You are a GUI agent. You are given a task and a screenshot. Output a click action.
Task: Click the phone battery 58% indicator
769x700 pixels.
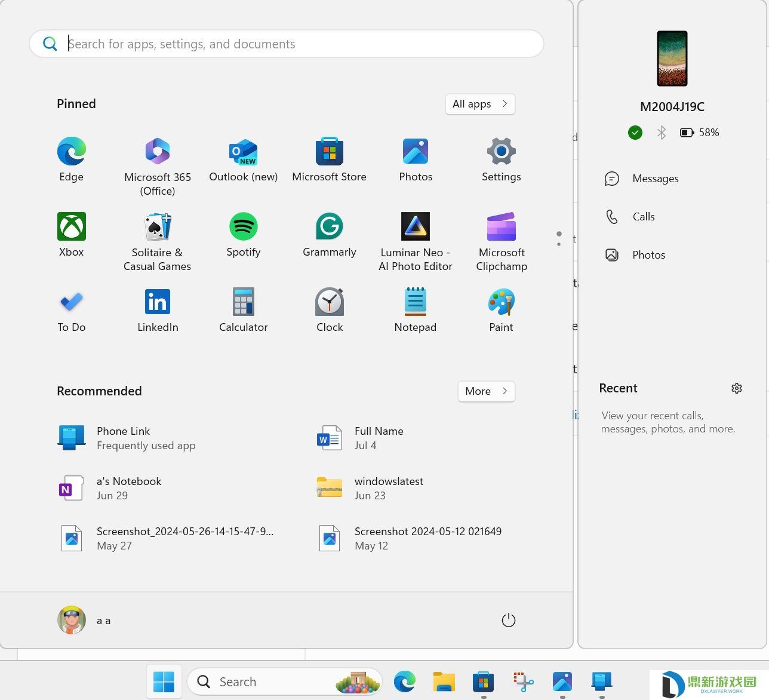tap(699, 133)
